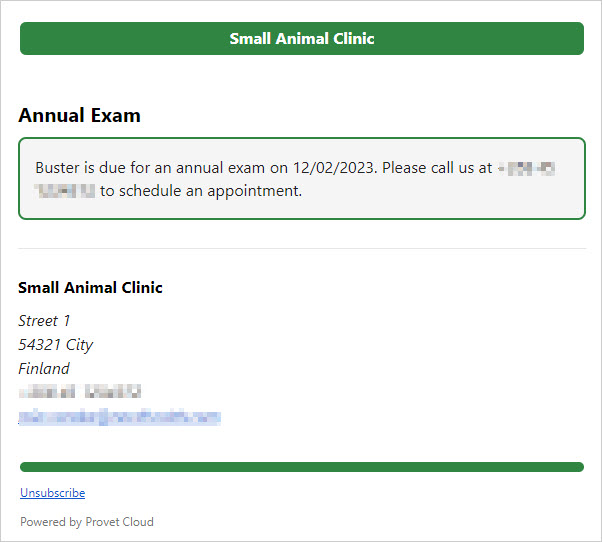Click the Powered by Provet Cloud text

pyautogui.click(x=87, y=522)
